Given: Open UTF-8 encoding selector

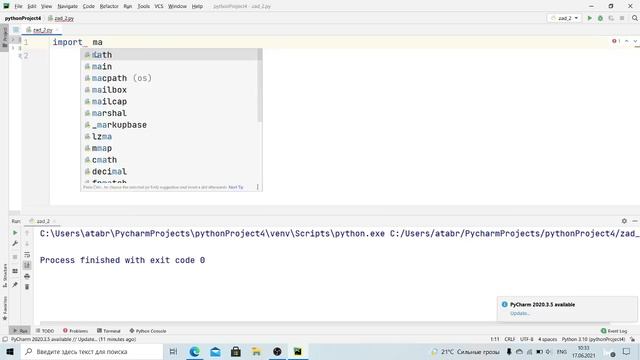Looking at the screenshot, I should [x=527, y=339].
